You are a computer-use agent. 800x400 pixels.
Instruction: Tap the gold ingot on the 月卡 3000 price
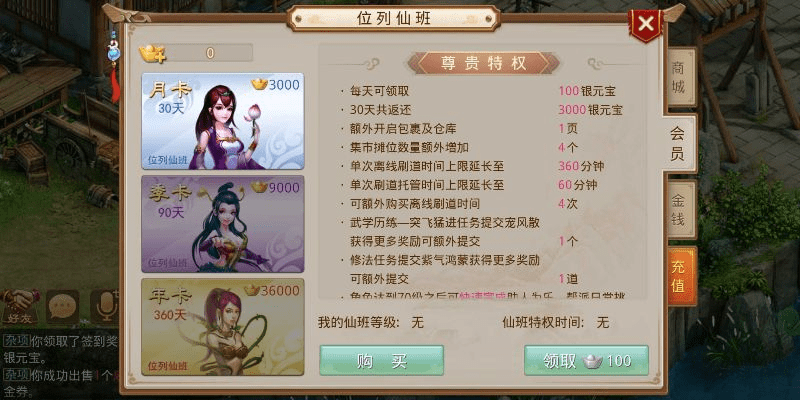point(259,85)
